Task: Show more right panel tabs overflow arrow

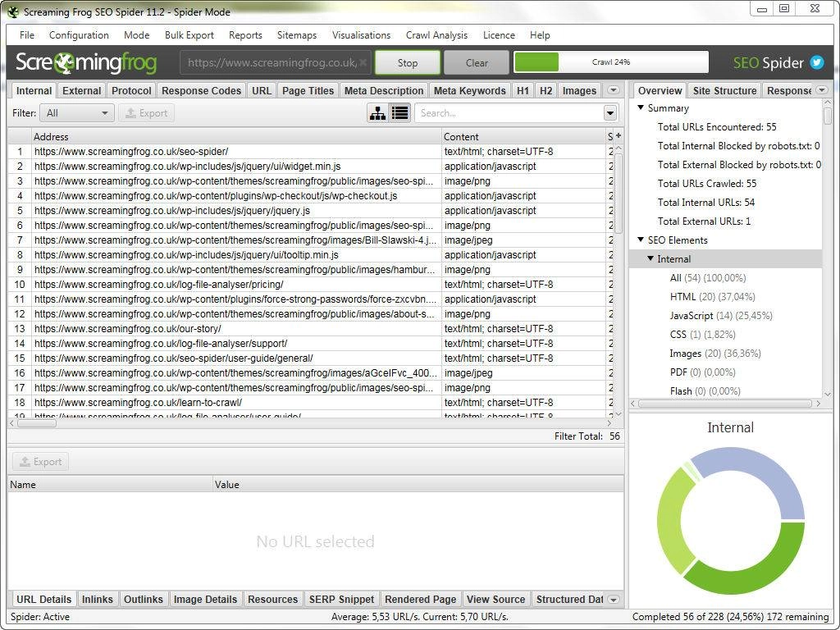Action: click(822, 90)
